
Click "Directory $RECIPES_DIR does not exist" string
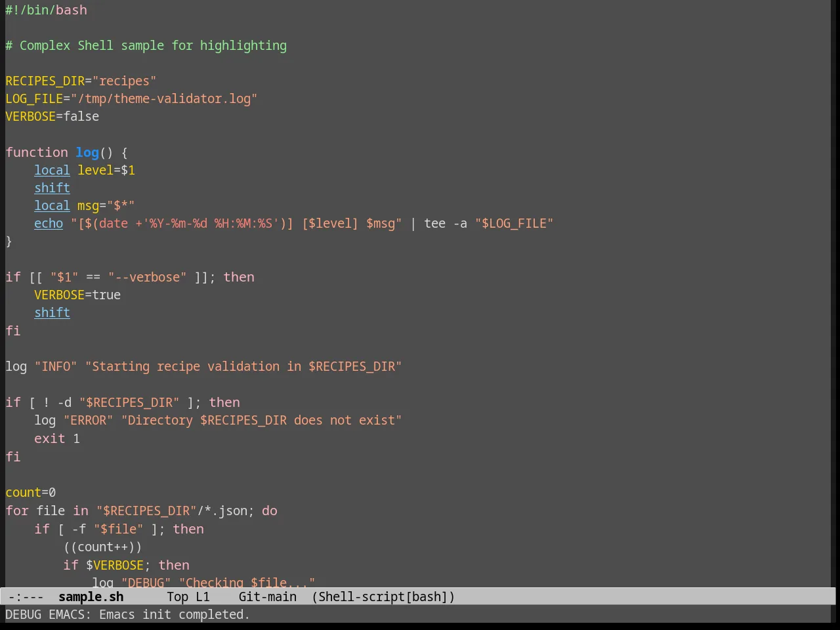(261, 420)
